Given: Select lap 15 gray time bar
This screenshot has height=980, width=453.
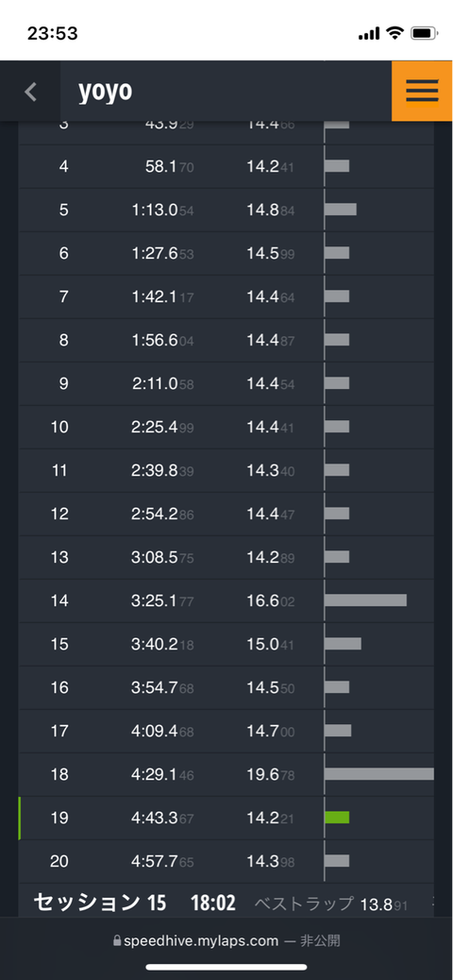Looking at the screenshot, I should click(343, 643).
